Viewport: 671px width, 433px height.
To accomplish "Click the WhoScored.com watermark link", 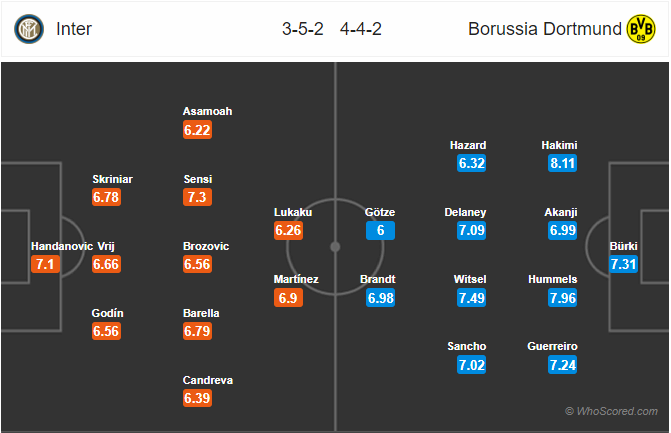I will click(x=612, y=411).
